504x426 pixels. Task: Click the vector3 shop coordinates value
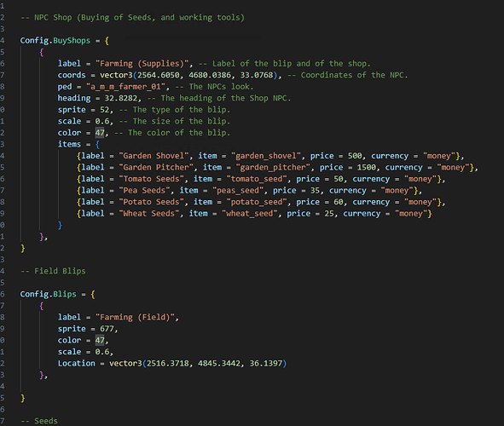click(x=191, y=75)
